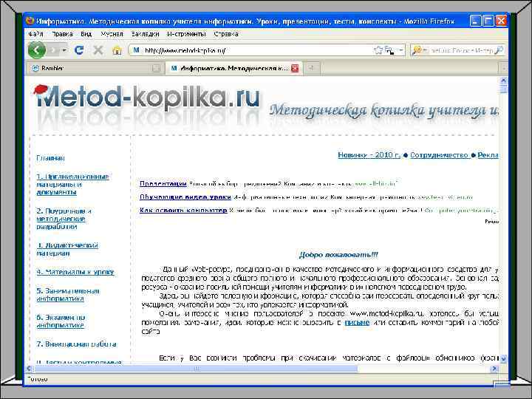Viewport: 532px width, 399px height.
Task: Click the Metod-kopilka.ru logo
Action: click(x=146, y=98)
